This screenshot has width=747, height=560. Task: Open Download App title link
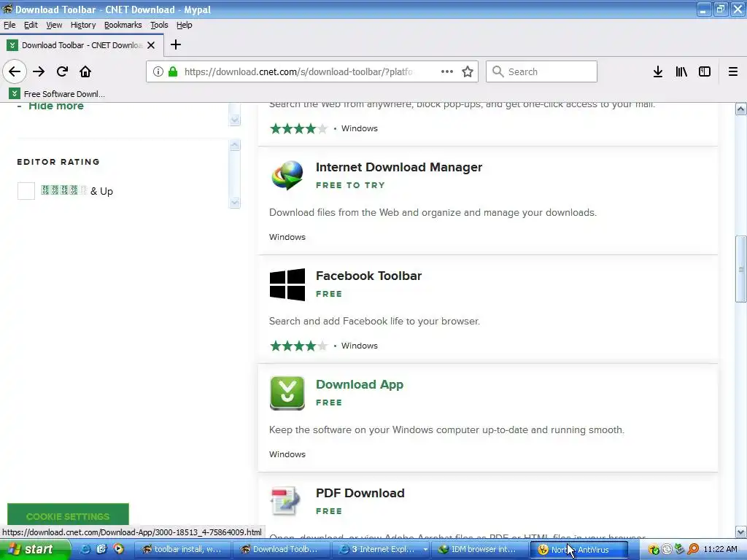point(360,384)
